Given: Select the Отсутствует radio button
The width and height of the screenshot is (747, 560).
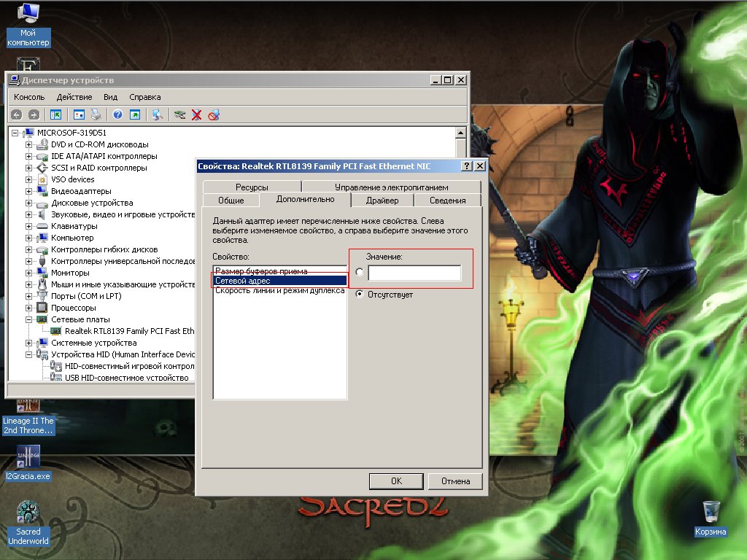Looking at the screenshot, I should [359, 295].
